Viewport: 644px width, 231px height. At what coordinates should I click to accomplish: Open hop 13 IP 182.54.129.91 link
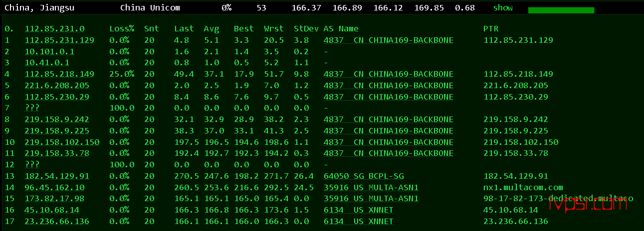tap(57, 176)
